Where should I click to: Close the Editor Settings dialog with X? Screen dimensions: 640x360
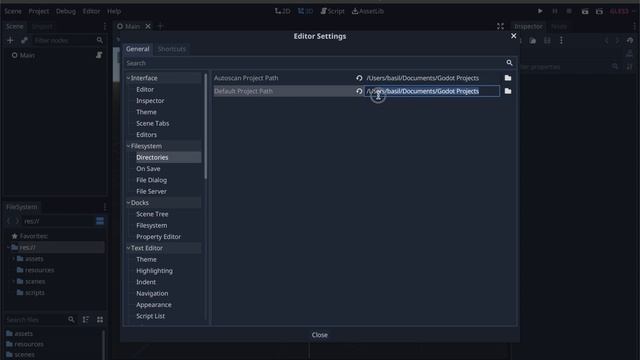click(513, 36)
